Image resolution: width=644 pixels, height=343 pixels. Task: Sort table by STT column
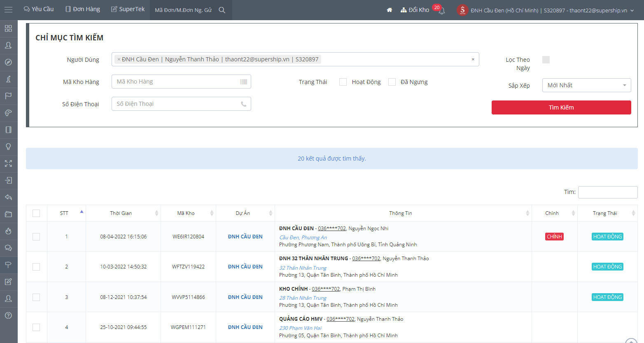click(66, 213)
